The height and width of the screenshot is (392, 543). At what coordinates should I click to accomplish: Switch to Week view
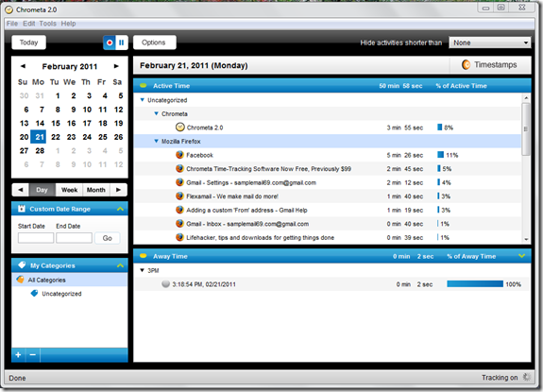(x=69, y=190)
